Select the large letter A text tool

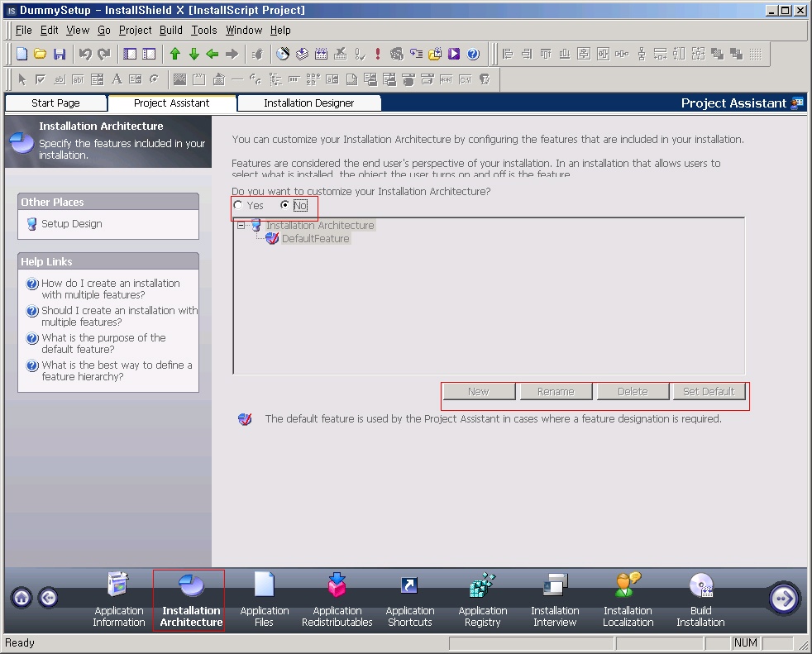117,79
